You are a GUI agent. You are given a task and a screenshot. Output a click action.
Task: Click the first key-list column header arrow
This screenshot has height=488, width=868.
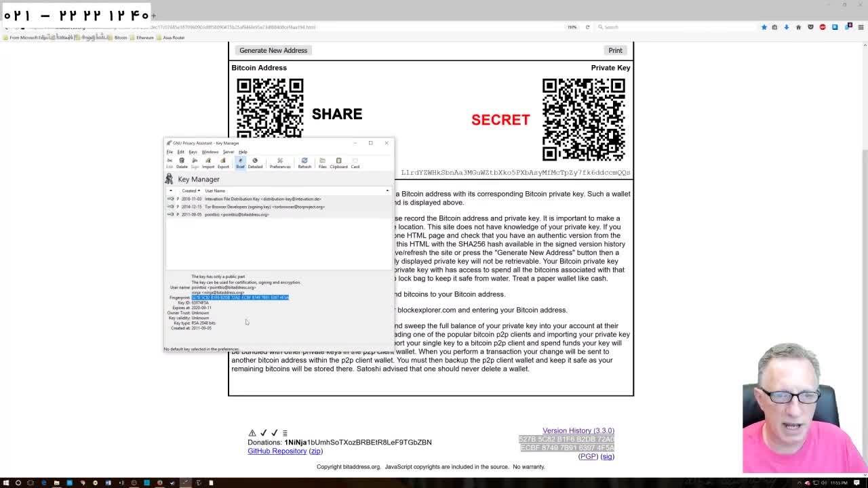coord(171,190)
